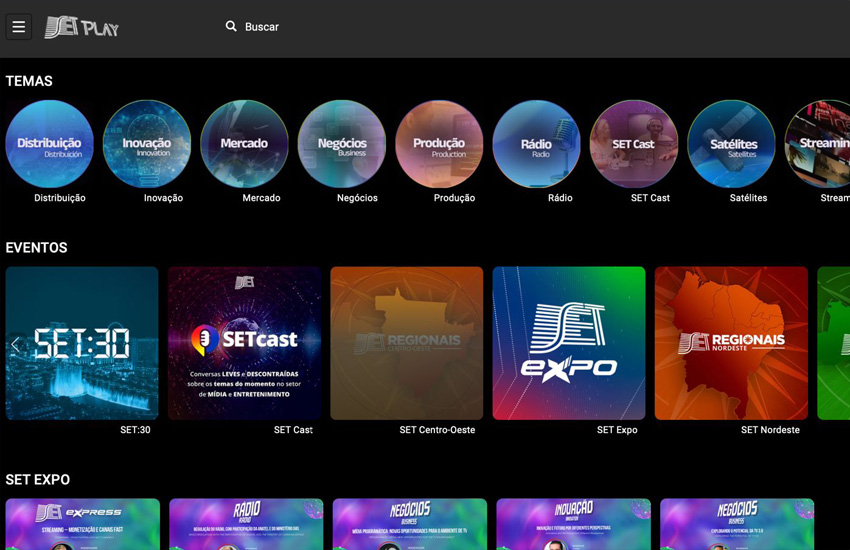Click the Rádio label text
Screen dimensions: 850x550
[x=560, y=198]
